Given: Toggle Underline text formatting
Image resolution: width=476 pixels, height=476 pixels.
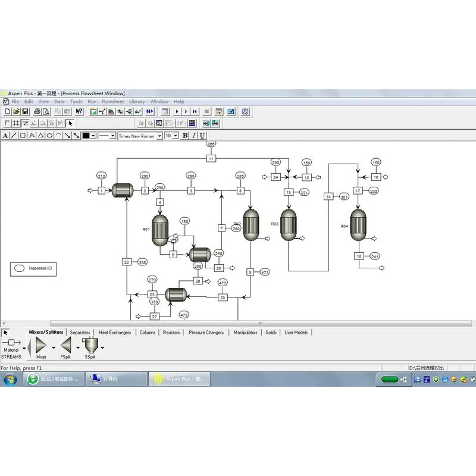Looking at the screenshot, I should click(x=202, y=136).
